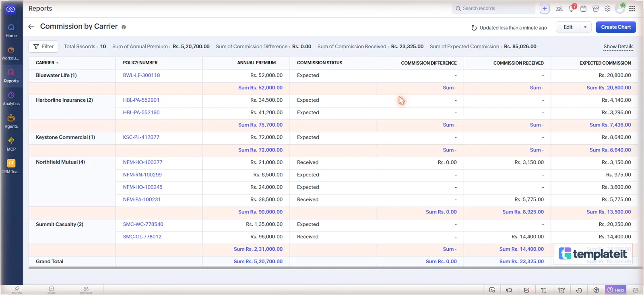The height and width of the screenshot is (295, 644).
Task: Open policy BWL-LF-300118
Action: [x=141, y=75]
